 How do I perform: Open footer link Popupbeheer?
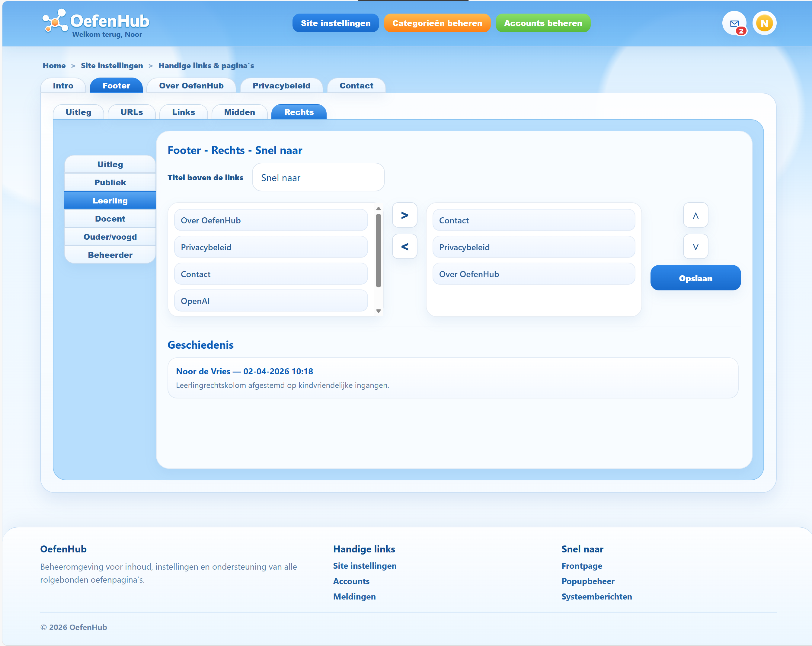click(587, 581)
